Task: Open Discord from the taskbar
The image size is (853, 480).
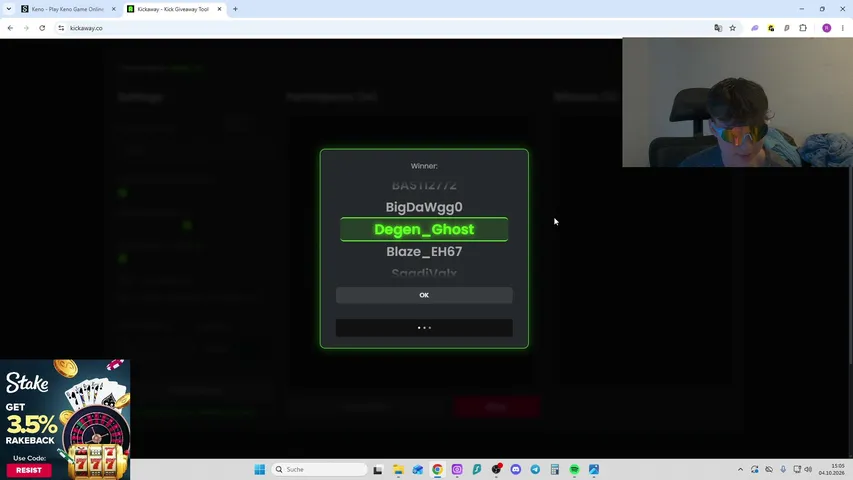Action: tap(516, 469)
